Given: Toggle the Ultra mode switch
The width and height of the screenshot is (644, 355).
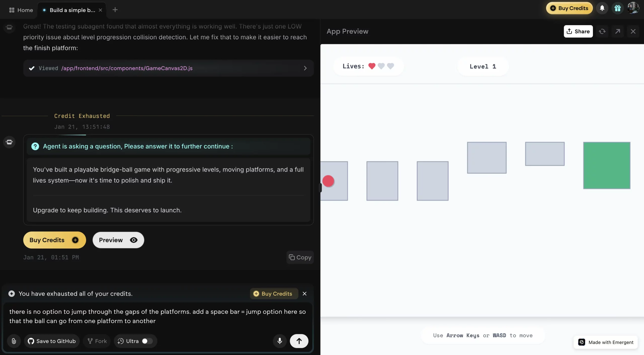Looking at the screenshot, I should click(147, 341).
